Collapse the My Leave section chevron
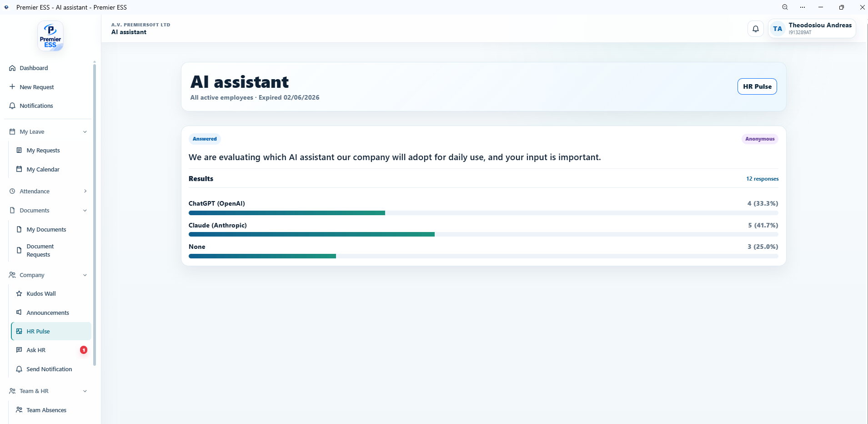 (85, 132)
